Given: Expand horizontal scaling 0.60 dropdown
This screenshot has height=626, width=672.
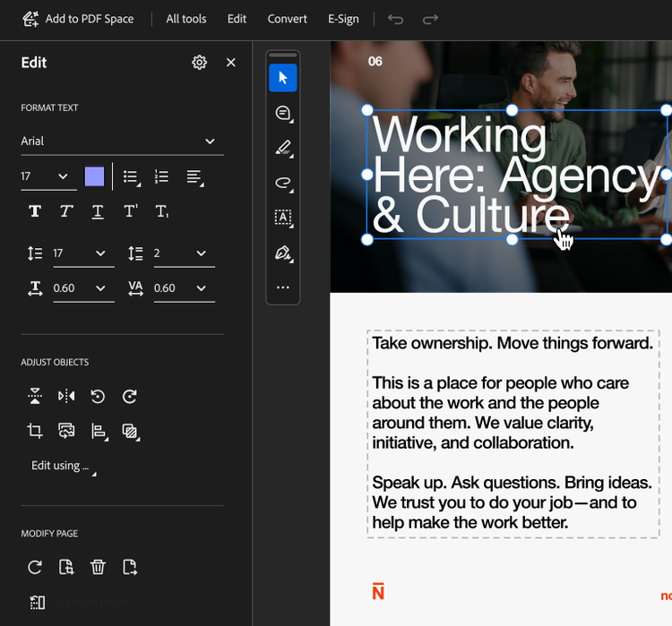Looking at the screenshot, I should (100, 288).
